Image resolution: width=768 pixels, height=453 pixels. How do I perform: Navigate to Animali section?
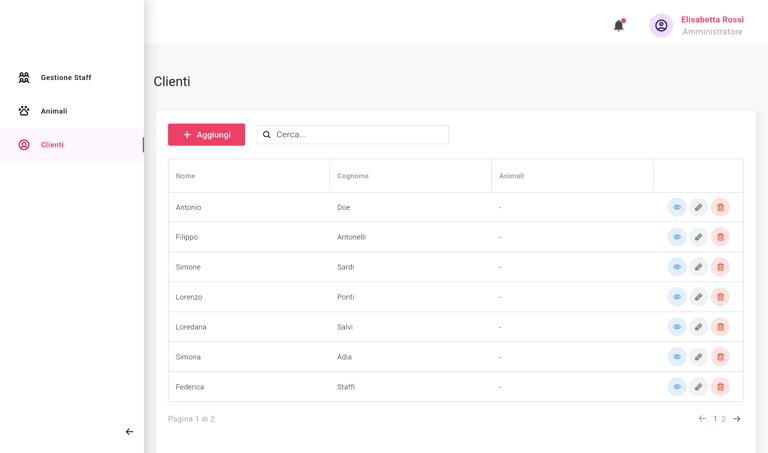(54, 111)
